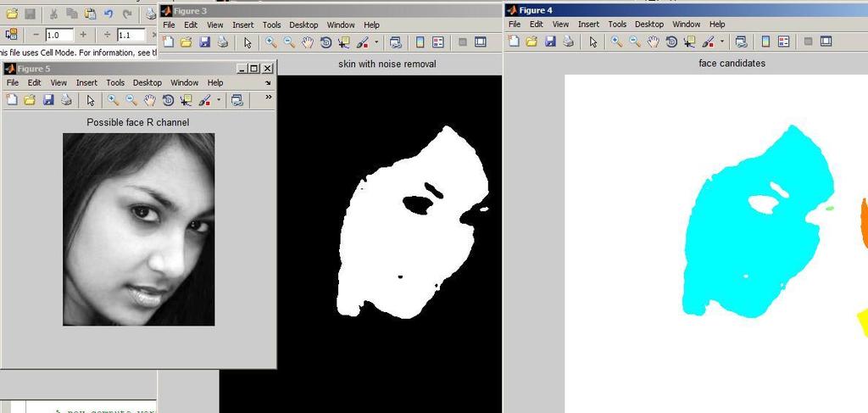This screenshot has width=868, height=413.
Task: Open Tools menu in Figure 5
Action: point(115,82)
